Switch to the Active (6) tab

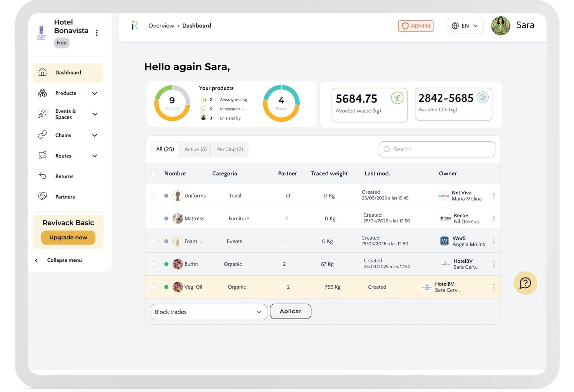[195, 149]
